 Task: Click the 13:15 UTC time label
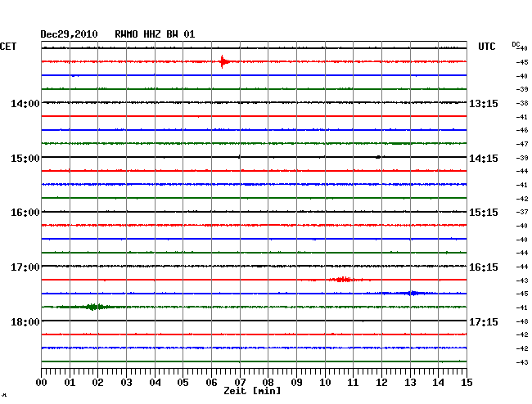(x=484, y=103)
